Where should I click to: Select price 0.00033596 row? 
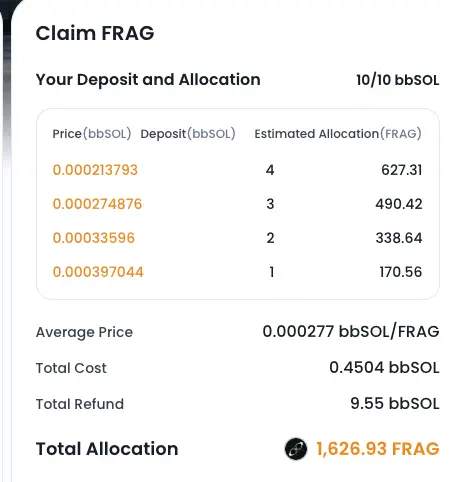237,238
